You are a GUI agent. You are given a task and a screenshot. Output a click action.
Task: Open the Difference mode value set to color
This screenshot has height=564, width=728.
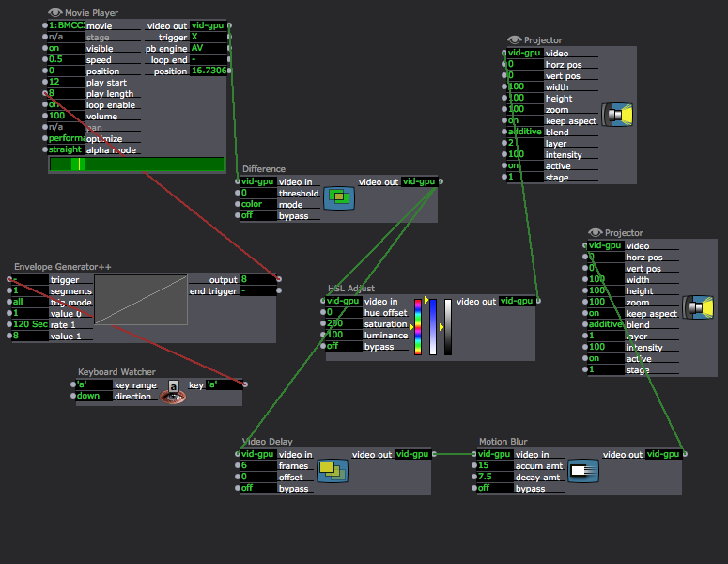pyautogui.click(x=258, y=204)
